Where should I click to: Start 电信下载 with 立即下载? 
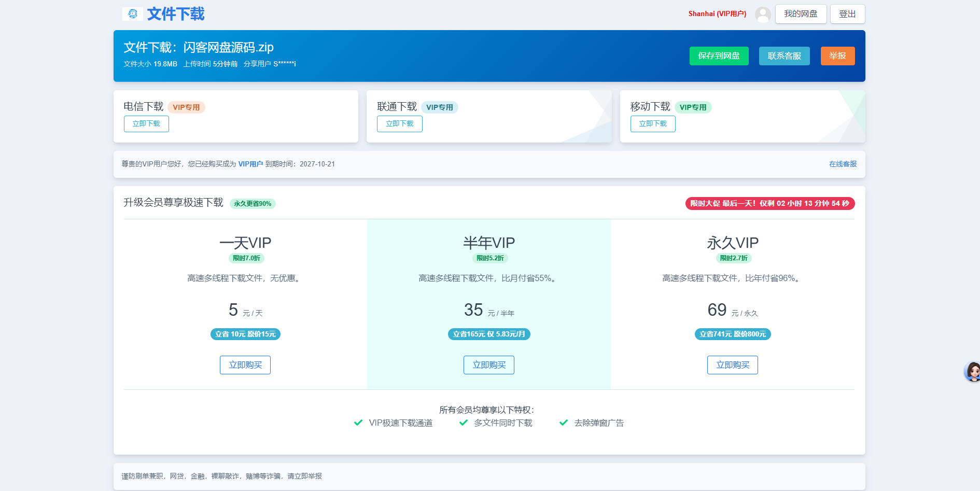[146, 124]
